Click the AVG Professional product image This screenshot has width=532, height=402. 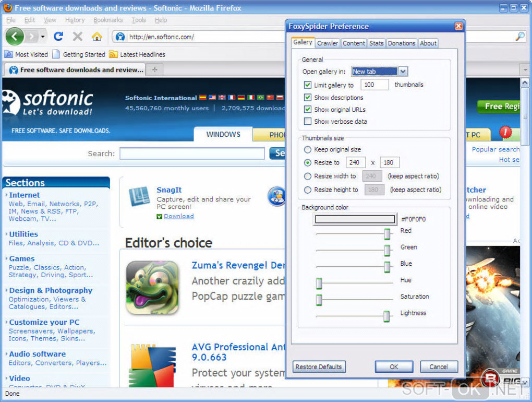pos(153,365)
